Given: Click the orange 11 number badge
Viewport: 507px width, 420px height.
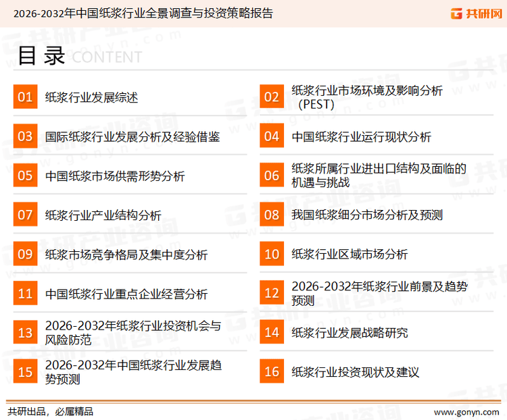Looking at the screenshot, I should [25, 294].
